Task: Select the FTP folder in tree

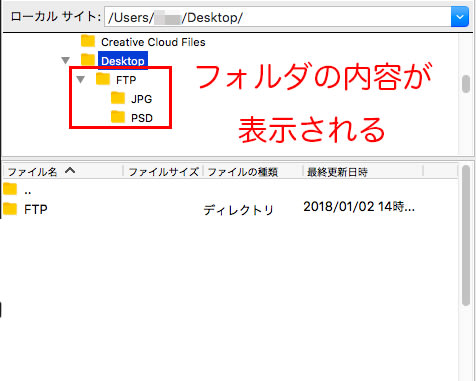Action: (126, 80)
